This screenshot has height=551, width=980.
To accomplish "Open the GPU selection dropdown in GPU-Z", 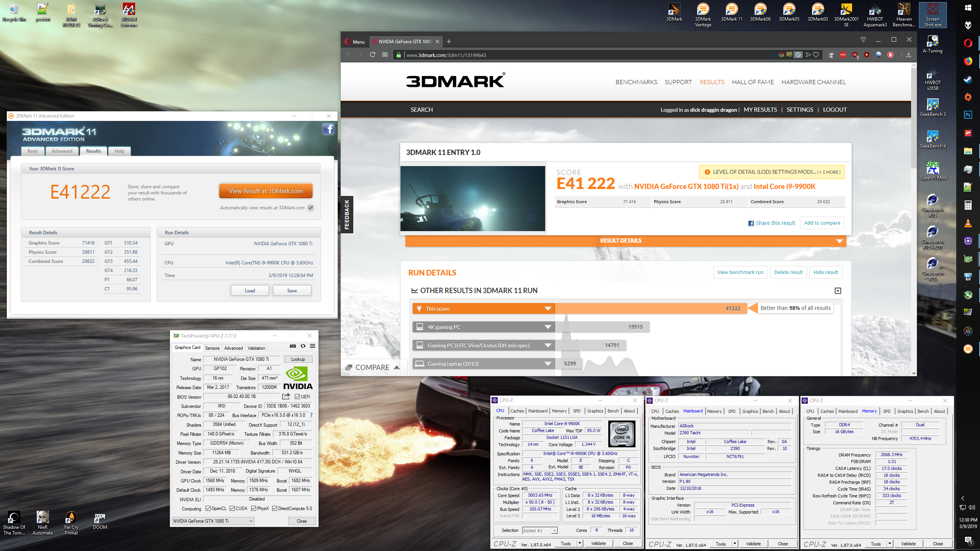I will [x=213, y=521].
